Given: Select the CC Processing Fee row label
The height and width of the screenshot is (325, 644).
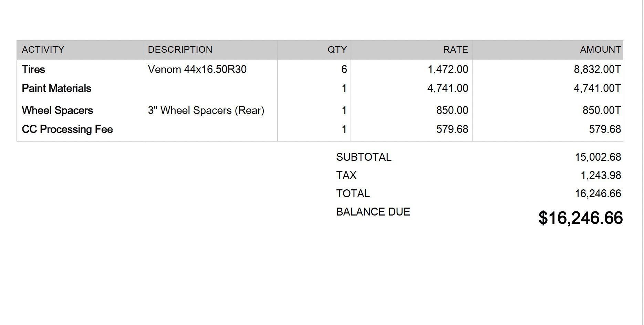Looking at the screenshot, I should point(67,129).
